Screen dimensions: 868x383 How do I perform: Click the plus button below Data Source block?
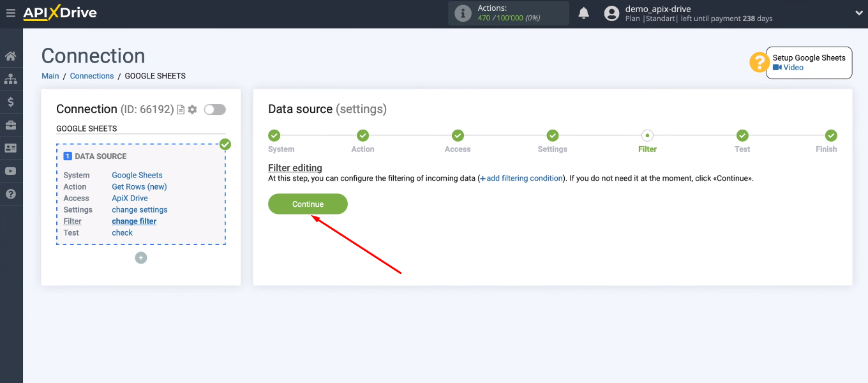[x=140, y=257]
